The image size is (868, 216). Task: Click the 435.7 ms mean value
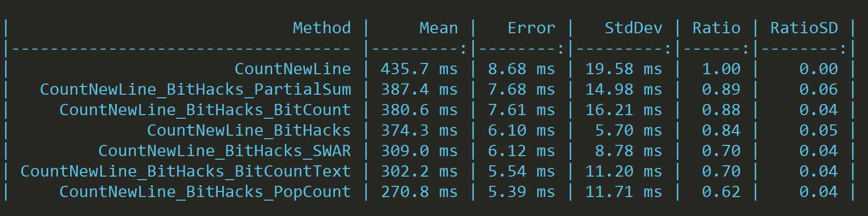pyautogui.click(x=419, y=69)
